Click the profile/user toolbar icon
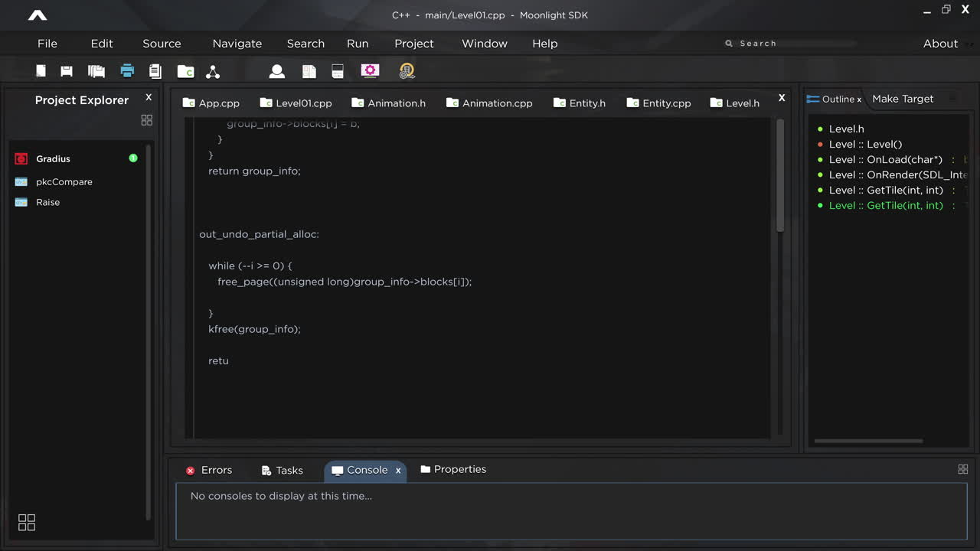The height and width of the screenshot is (551, 980). coord(277,70)
